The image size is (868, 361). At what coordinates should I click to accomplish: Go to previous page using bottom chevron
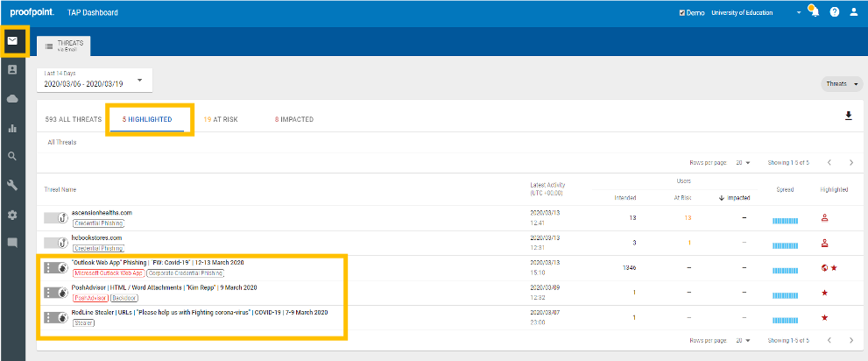[x=829, y=340]
